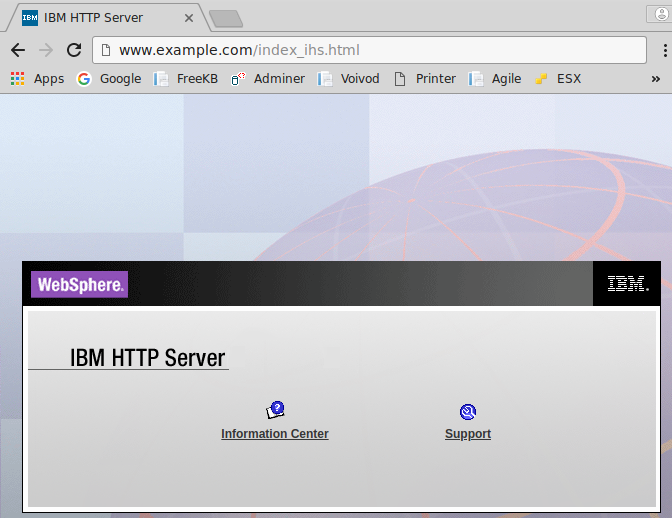Click the WebSphere logo
The height and width of the screenshot is (518, 672).
pos(79,284)
